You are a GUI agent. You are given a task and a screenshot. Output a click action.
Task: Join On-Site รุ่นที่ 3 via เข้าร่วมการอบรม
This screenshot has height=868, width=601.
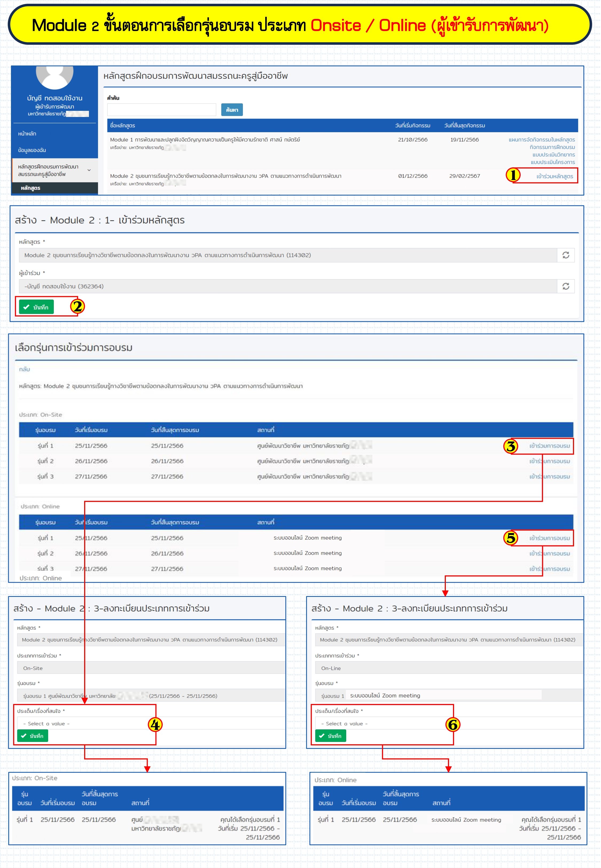pyautogui.click(x=549, y=476)
